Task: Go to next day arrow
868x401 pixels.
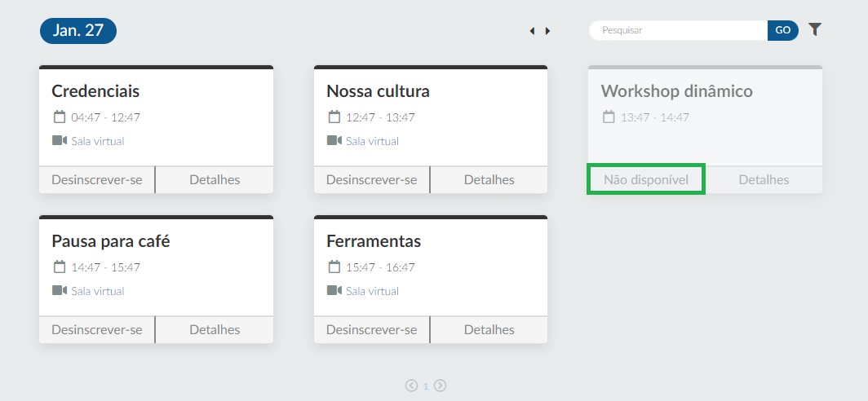Action: point(547,31)
